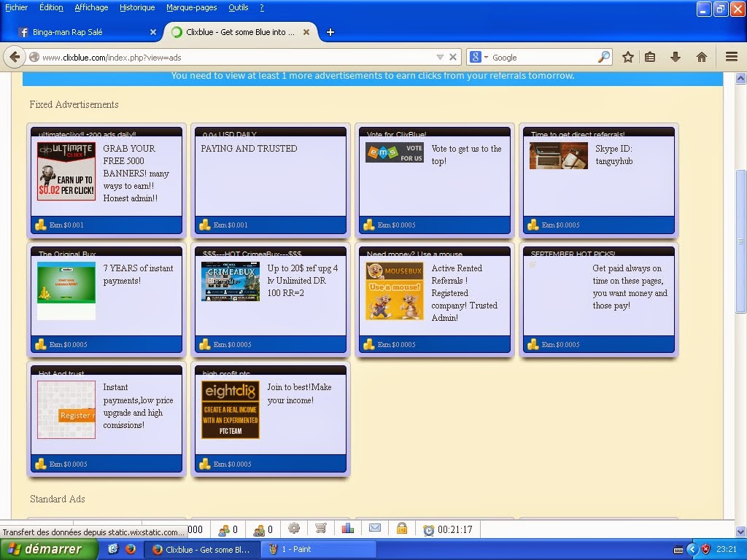Viewport: 747px width, 560px height.
Task: Open the Join to best! Make your income ad
Action: pos(299,393)
